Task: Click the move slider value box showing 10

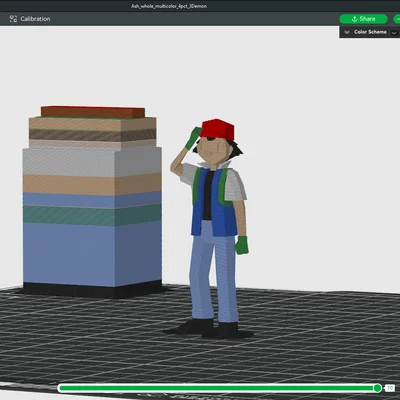Action: tap(390, 388)
